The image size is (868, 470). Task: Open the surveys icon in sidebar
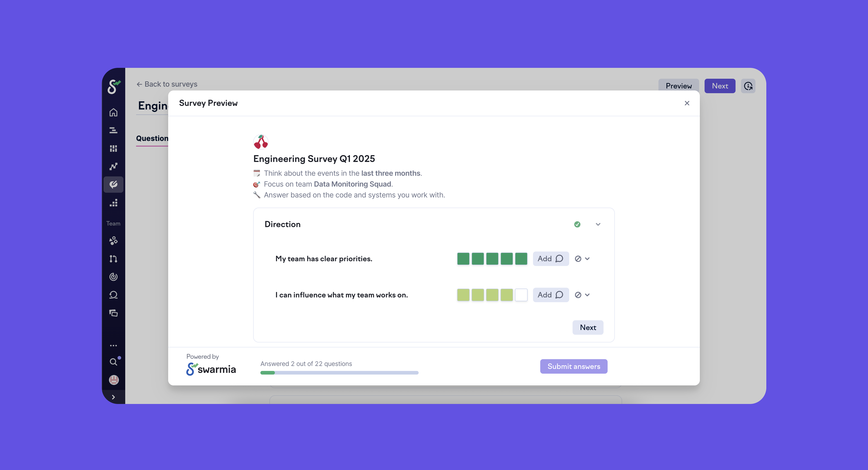pos(113,184)
